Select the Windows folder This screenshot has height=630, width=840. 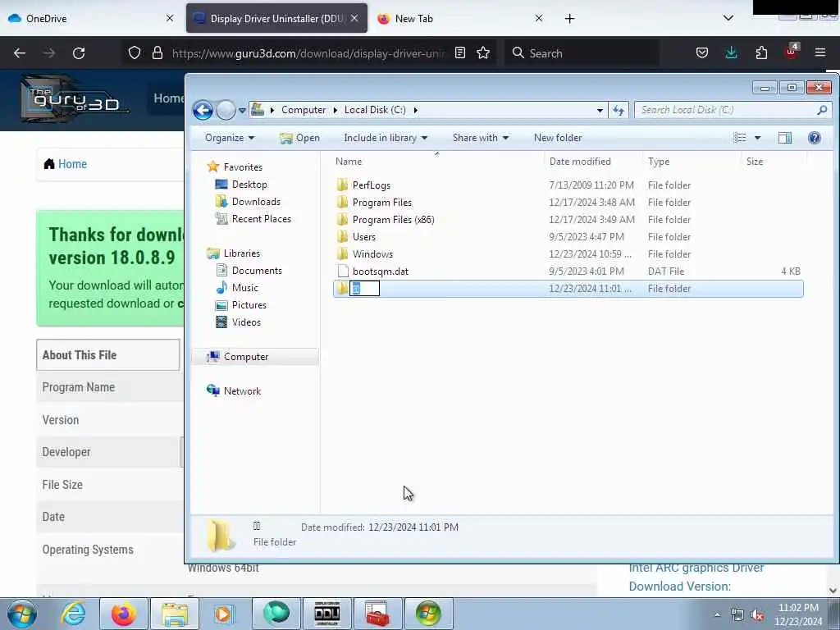click(x=372, y=254)
